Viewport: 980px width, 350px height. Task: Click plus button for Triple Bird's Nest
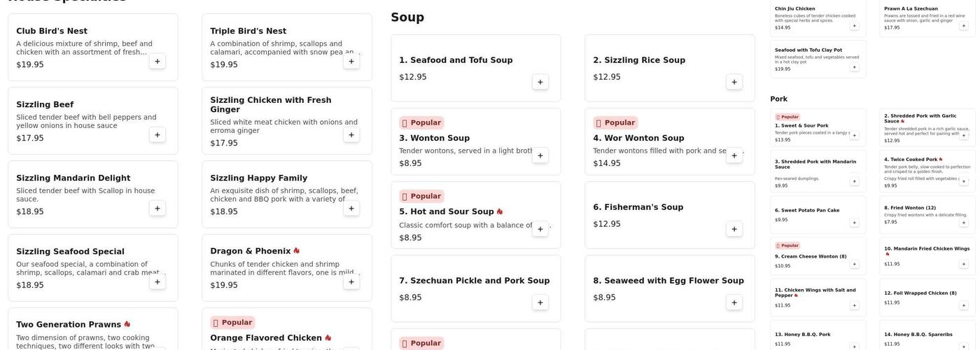[351, 62]
